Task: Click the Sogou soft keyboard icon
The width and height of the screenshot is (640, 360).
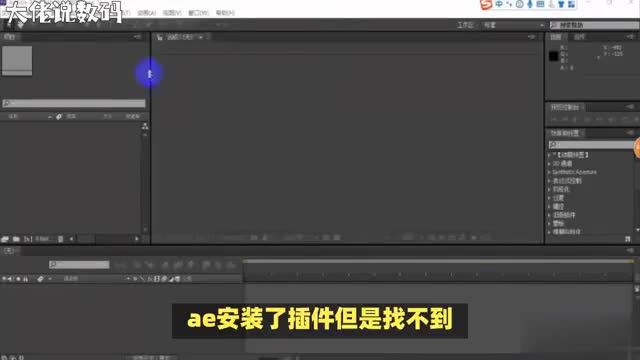Action: pos(540,4)
